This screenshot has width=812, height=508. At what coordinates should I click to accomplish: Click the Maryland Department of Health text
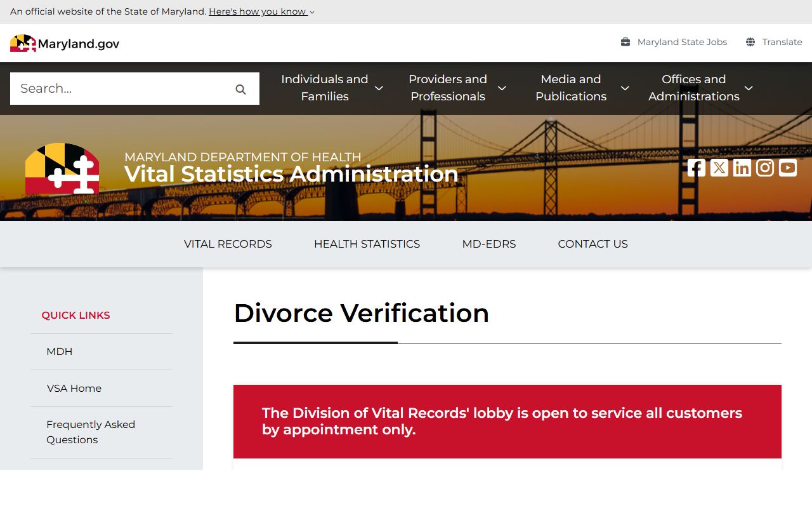click(243, 157)
